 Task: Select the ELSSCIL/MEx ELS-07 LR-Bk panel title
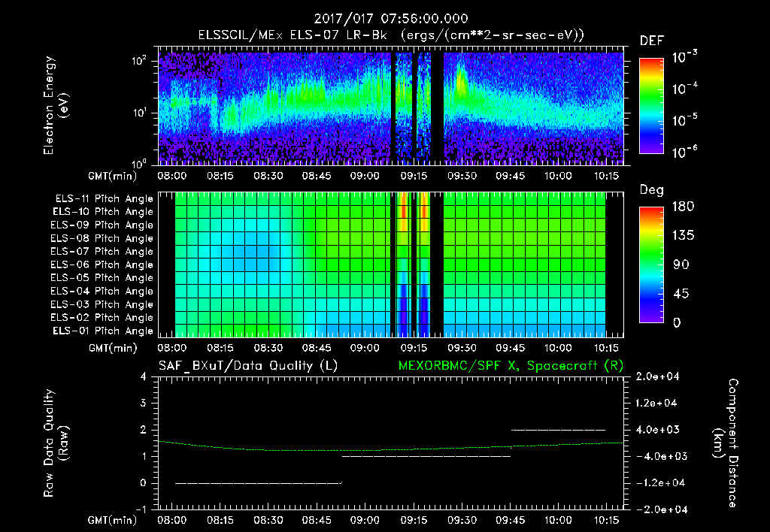click(391, 35)
